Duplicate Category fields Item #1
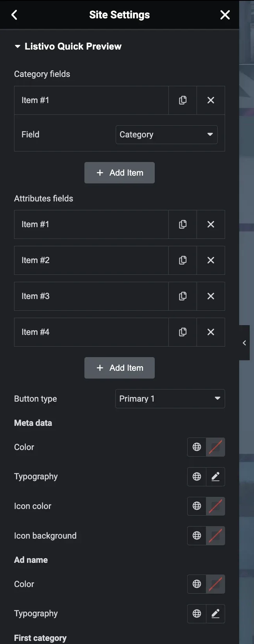The height and width of the screenshot is (644, 254). pyautogui.click(x=182, y=100)
